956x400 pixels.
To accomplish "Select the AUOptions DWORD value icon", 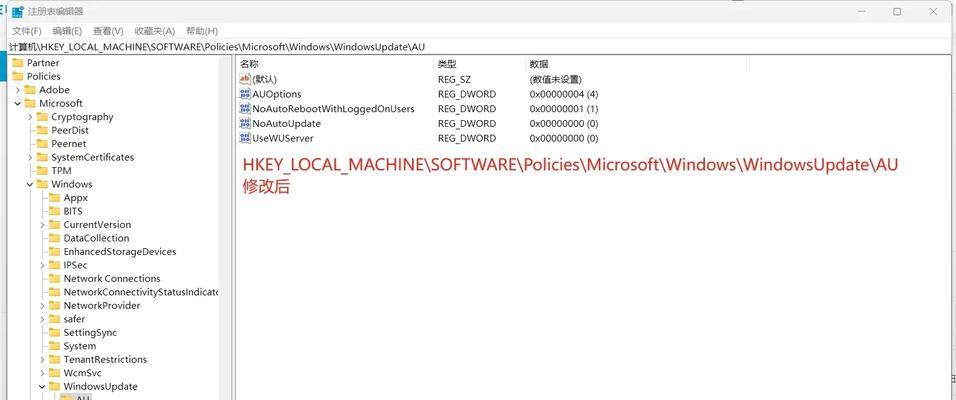I will (245, 94).
